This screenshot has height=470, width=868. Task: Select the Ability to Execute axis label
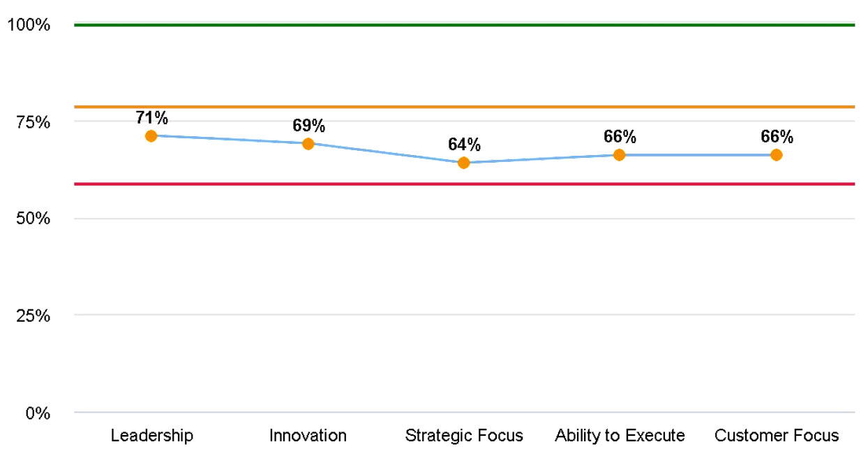[x=620, y=436]
